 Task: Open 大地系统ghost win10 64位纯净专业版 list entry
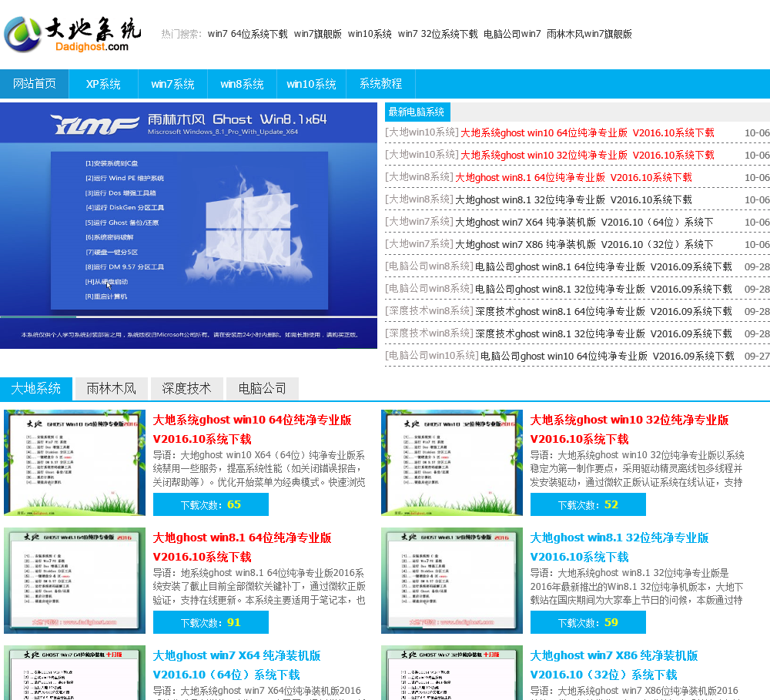(588, 132)
